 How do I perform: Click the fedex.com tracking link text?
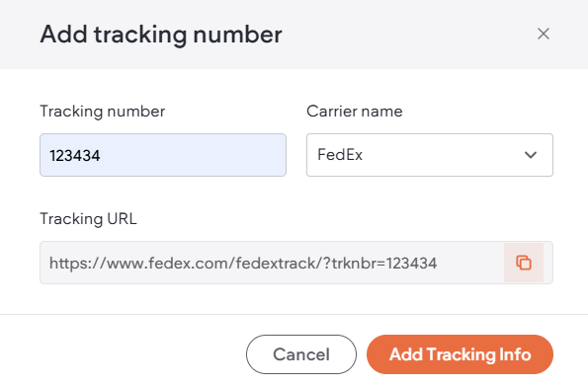(243, 263)
